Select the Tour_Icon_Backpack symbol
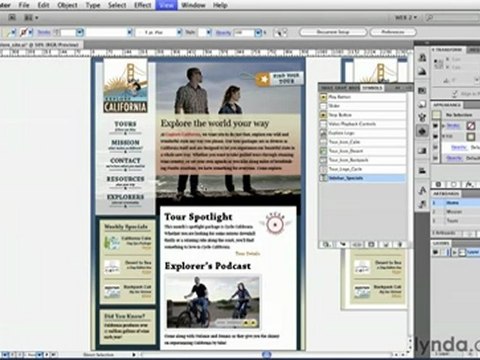 pyautogui.click(x=363, y=160)
